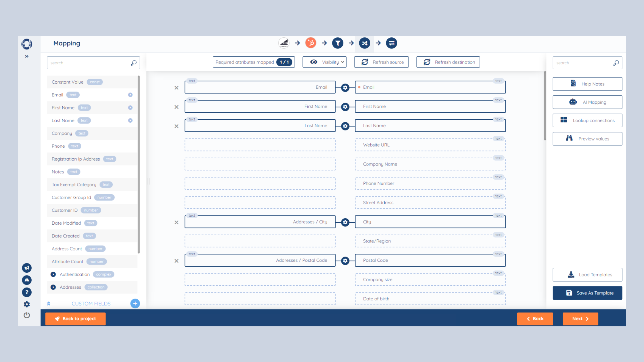Remove the First Name mapping with the X
This screenshot has width=644, height=362.
[176, 107]
